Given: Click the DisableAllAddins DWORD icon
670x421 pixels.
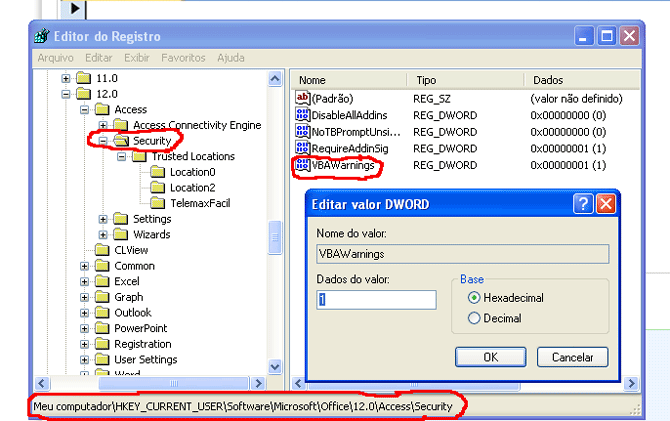Looking at the screenshot, I should (x=303, y=115).
